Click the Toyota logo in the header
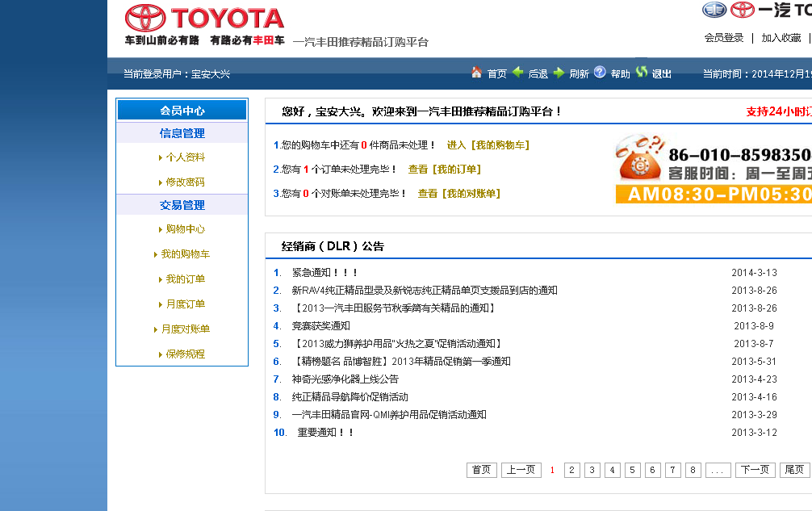This screenshot has height=511, width=812. pos(204,18)
